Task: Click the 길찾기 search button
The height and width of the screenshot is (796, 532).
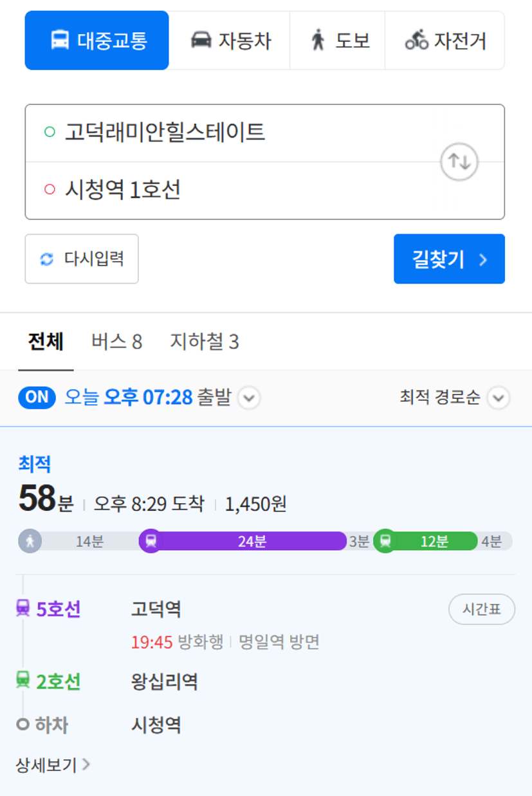Action: click(x=449, y=259)
